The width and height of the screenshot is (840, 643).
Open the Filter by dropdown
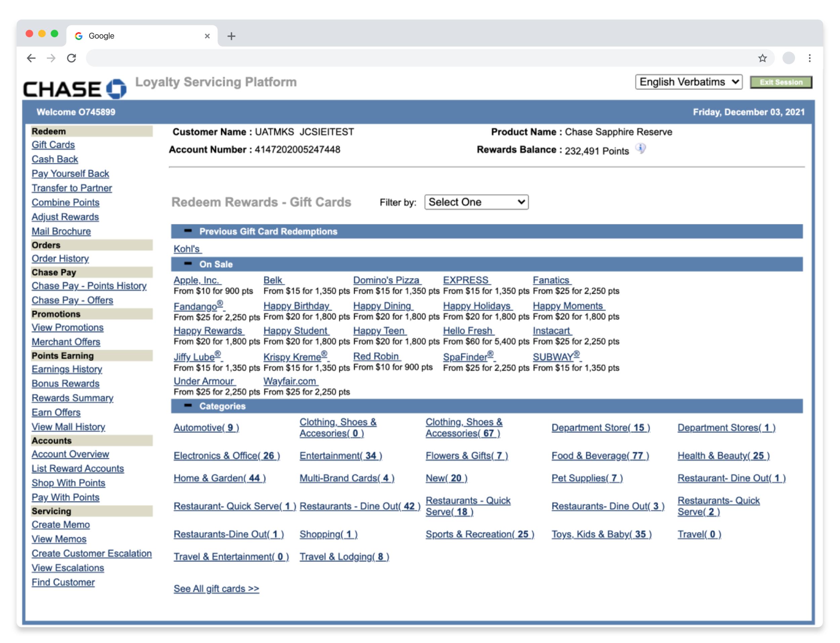476,202
